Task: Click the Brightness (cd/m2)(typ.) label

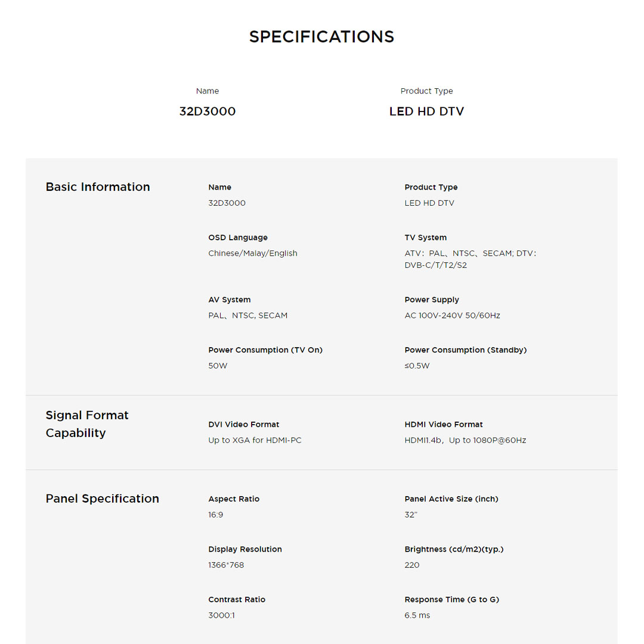Action: (x=454, y=549)
